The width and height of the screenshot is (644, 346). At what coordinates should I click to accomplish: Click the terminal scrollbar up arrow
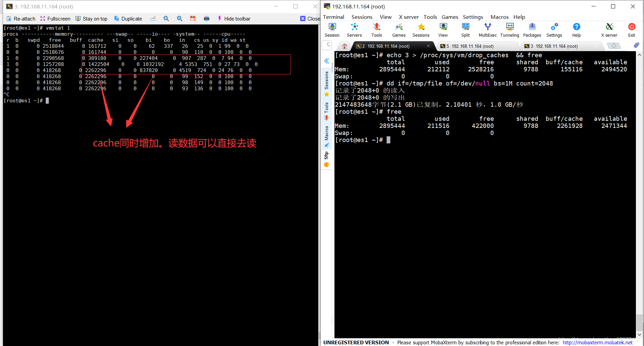(x=639, y=55)
